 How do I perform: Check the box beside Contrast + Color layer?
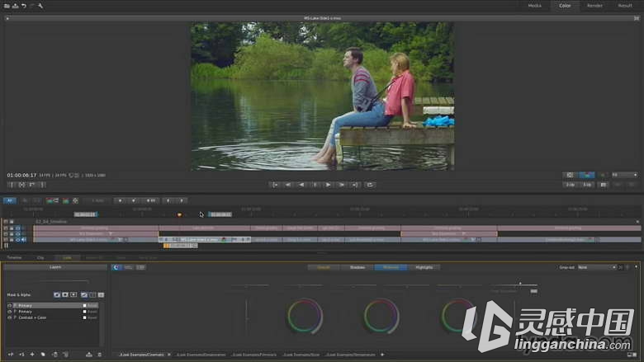[84, 317]
